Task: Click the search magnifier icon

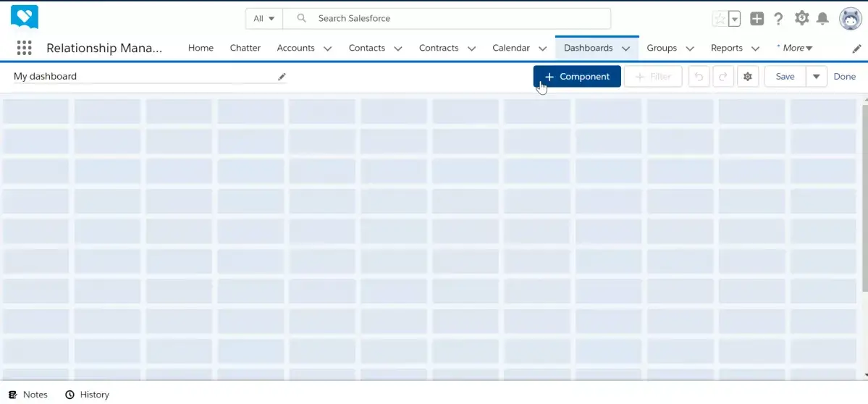Action: pos(302,18)
